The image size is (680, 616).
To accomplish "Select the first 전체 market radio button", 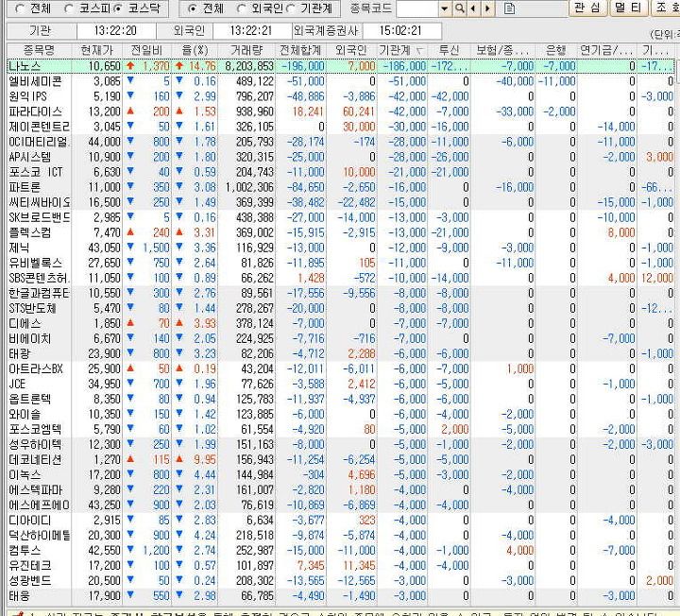I will [x=20, y=9].
